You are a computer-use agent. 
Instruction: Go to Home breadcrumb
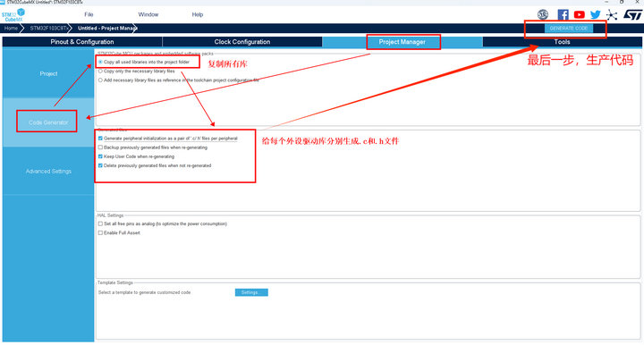coord(11,29)
